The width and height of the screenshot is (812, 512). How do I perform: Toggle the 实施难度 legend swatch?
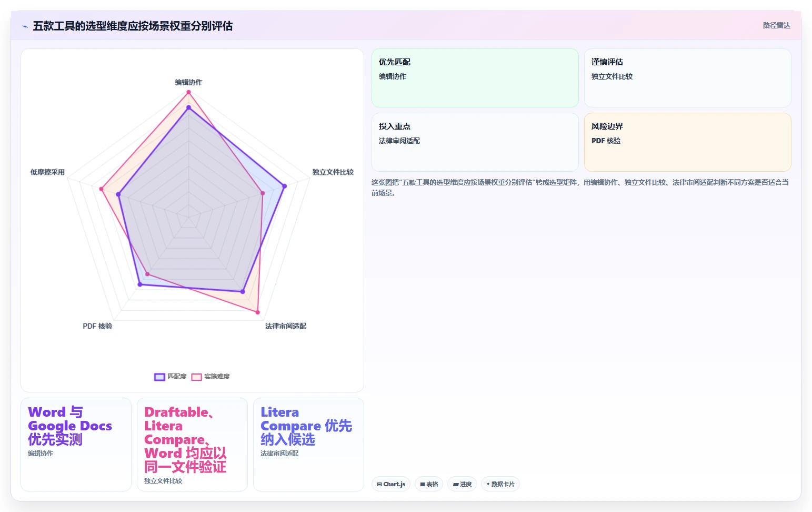click(x=196, y=377)
